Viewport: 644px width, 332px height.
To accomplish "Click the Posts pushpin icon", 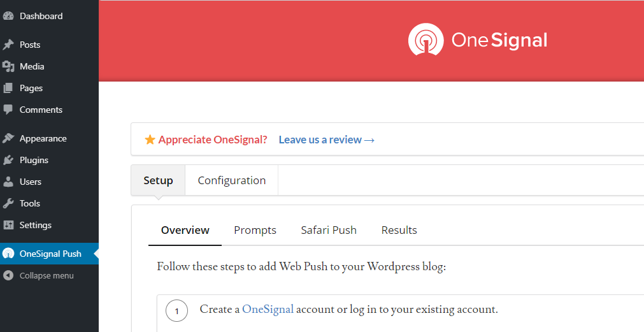I will (x=8, y=45).
